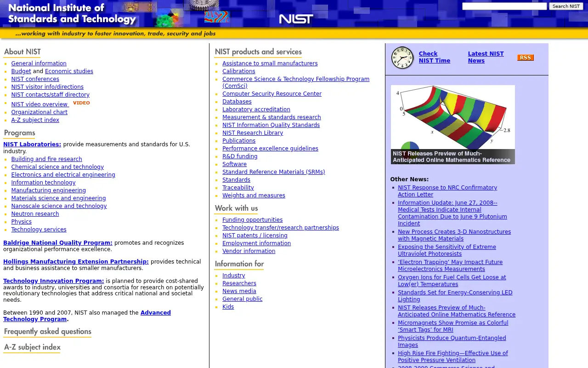Click the orange VIDEO badge
The image size is (588, 368).
(x=81, y=103)
